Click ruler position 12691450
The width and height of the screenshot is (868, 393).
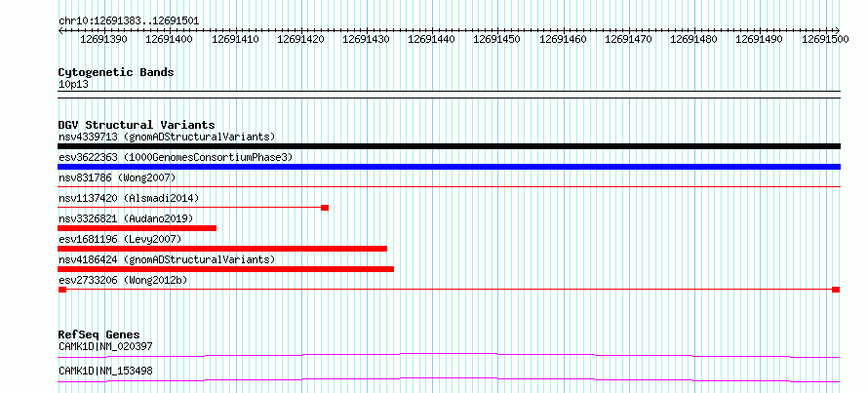(x=496, y=39)
